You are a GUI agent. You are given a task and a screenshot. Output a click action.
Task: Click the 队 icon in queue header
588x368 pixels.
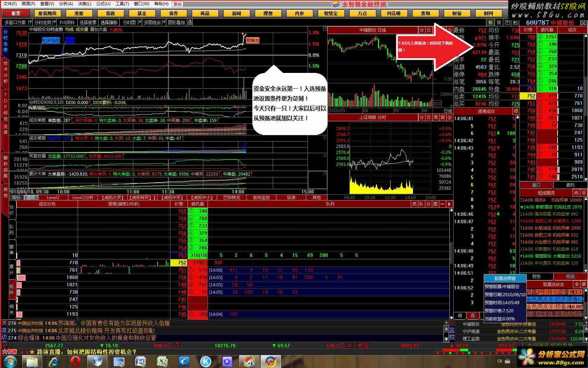421,204
